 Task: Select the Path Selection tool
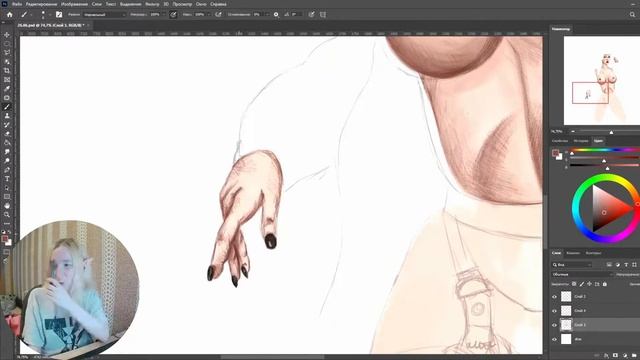(7, 187)
